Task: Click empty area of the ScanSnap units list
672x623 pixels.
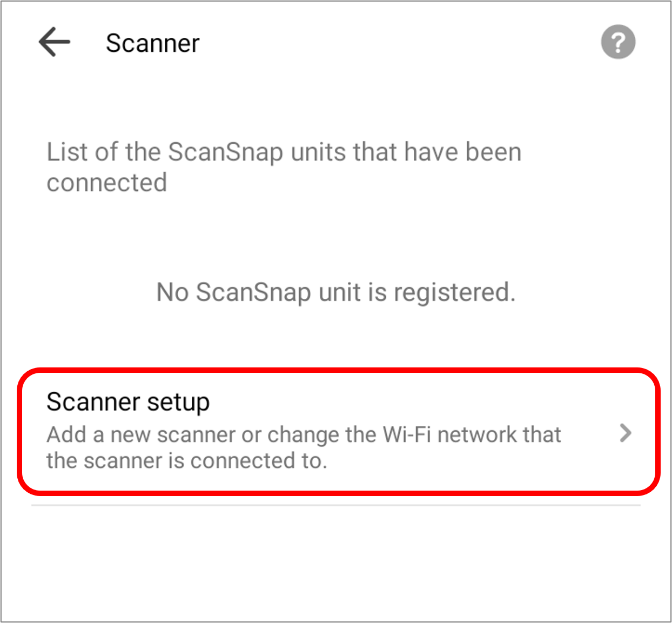Action: pos(336,243)
